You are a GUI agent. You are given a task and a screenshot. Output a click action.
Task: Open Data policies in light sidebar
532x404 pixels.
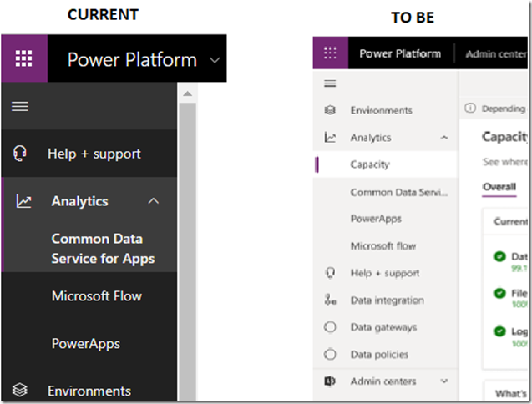tap(379, 355)
